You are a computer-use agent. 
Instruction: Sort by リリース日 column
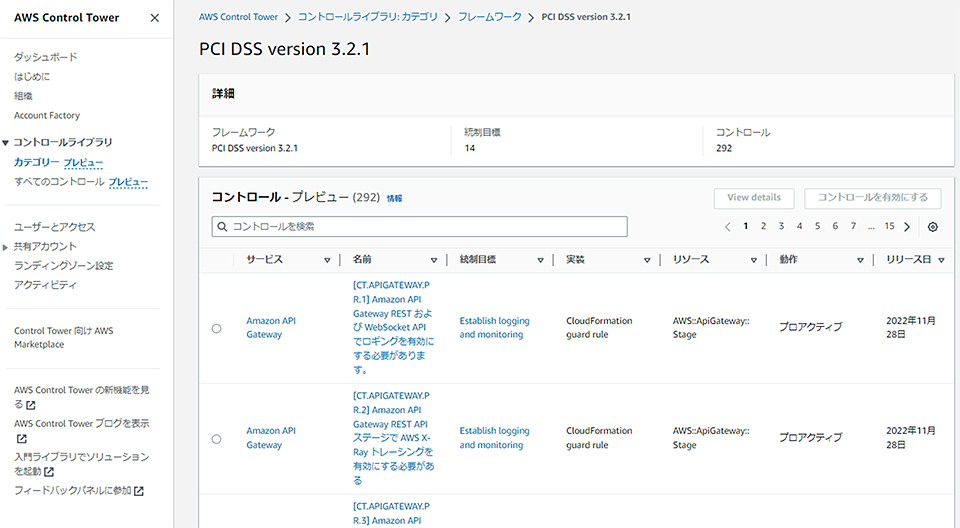[941, 260]
